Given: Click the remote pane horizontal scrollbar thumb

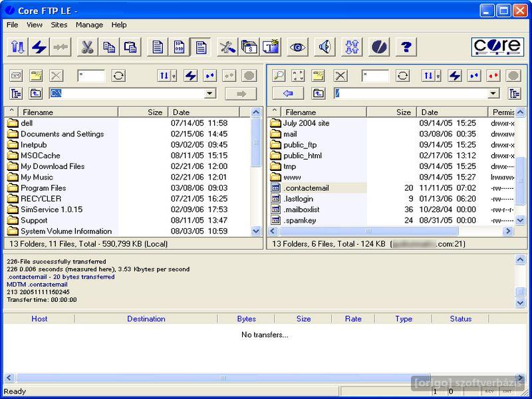Looking at the screenshot, I should (368, 231).
